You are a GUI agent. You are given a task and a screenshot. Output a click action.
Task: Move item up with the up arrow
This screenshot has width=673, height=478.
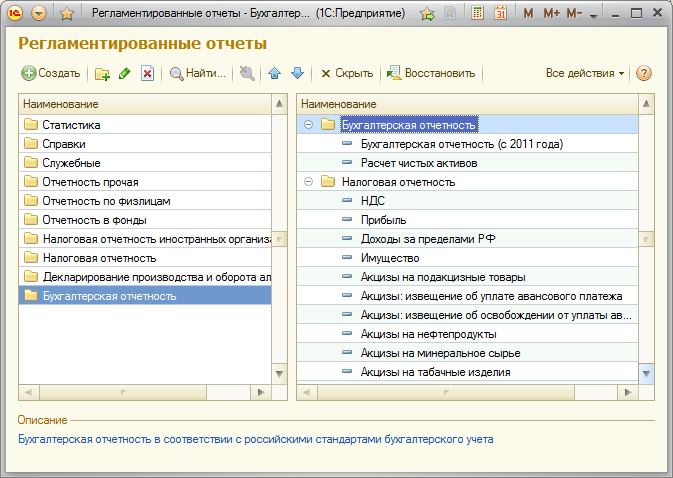[275, 73]
